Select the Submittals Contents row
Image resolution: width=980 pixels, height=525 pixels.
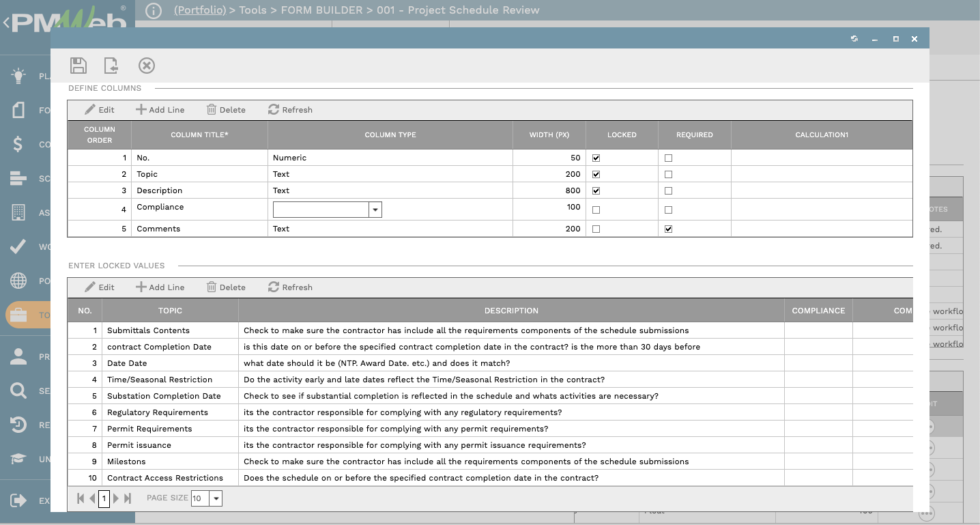(x=490, y=330)
